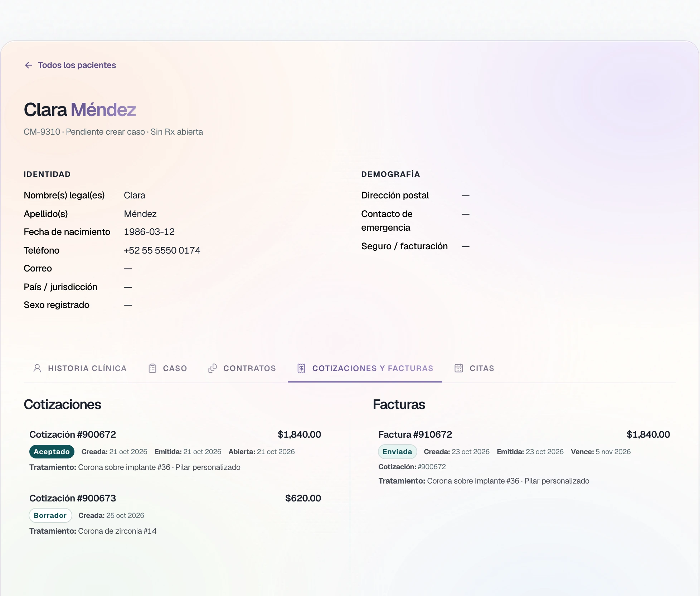The height and width of the screenshot is (596, 700).
Task: Open Factura #910672
Action: point(415,434)
